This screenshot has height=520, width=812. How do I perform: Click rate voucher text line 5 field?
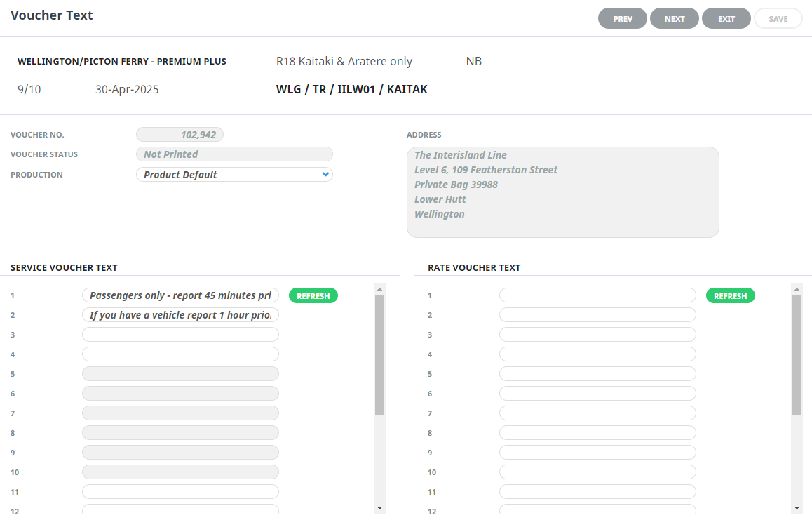pyautogui.click(x=597, y=374)
